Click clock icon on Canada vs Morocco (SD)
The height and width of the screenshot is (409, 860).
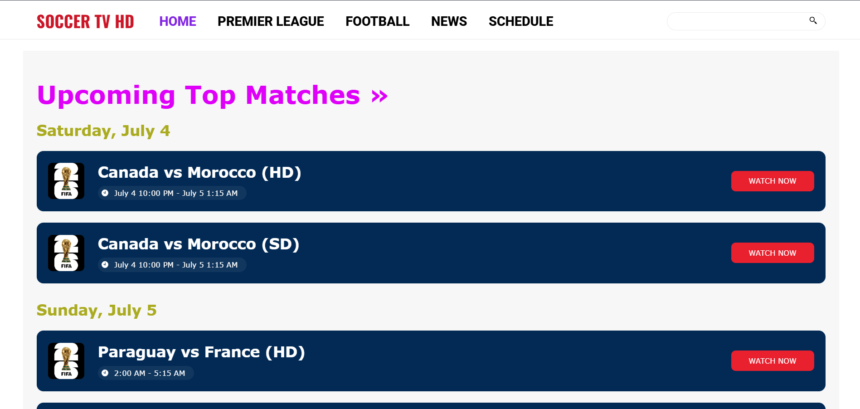105,265
